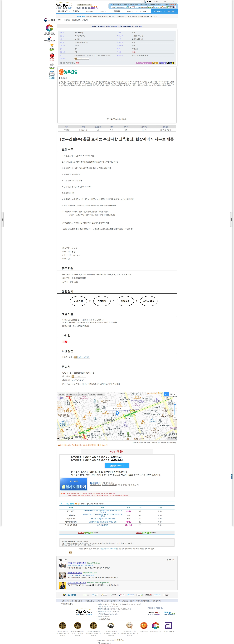Open the 이력서검색 menu
The height and width of the screenshot is (644, 234).
[x=89, y=11]
